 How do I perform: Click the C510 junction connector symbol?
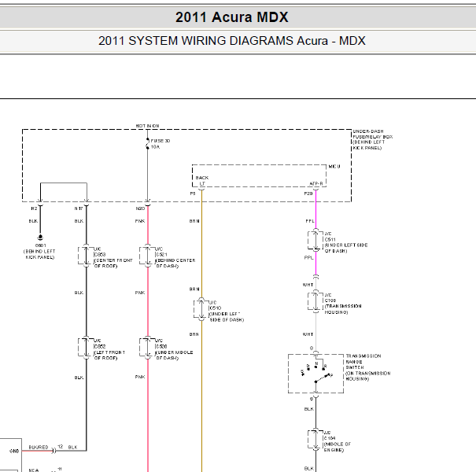click(201, 309)
